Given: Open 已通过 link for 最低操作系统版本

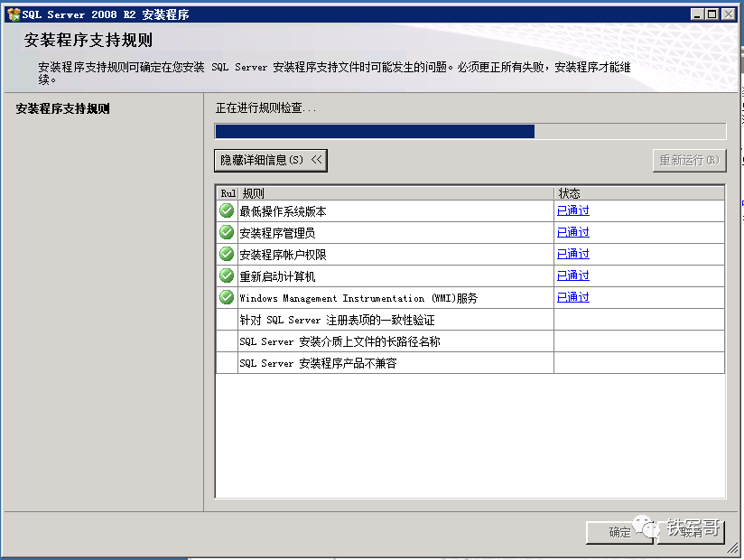Looking at the screenshot, I should (x=572, y=210).
